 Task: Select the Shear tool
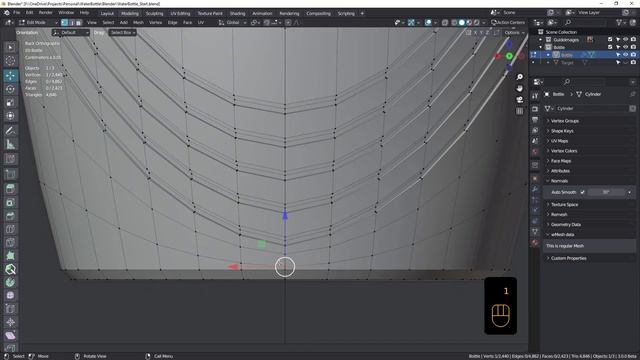[11, 336]
